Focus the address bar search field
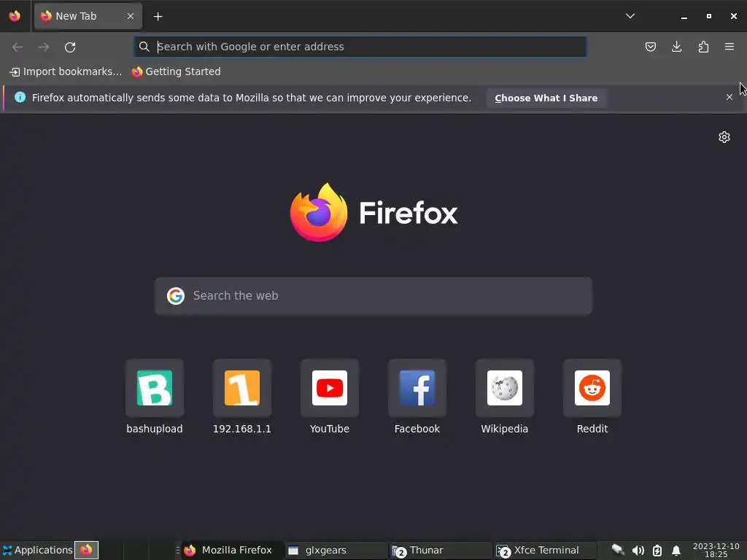 pyautogui.click(x=360, y=47)
